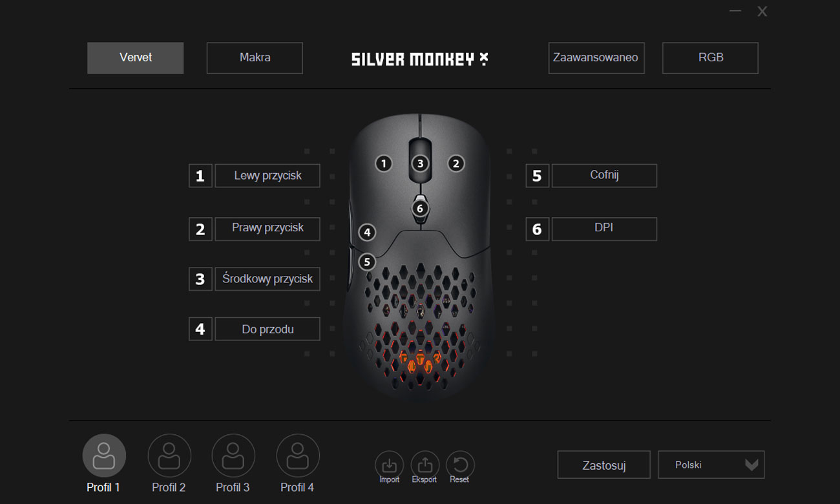Open the RGB tab
The image size is (840, 504).
pos(710,58)
